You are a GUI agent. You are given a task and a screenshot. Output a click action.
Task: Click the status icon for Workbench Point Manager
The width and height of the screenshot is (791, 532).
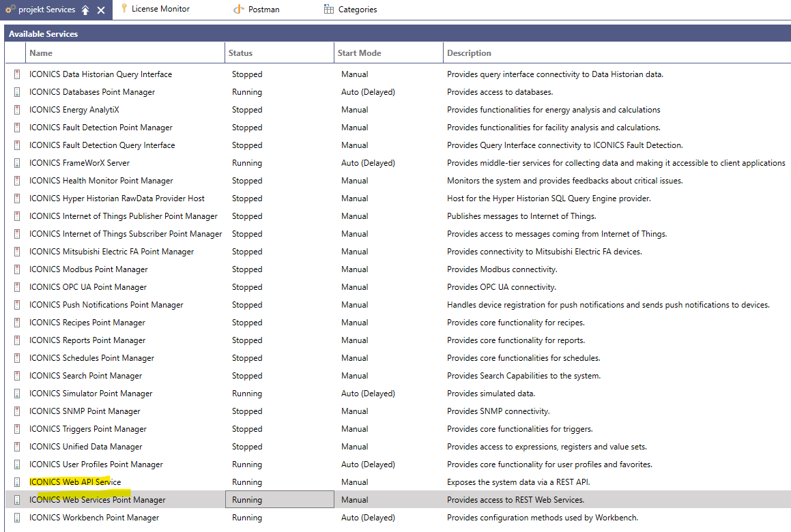click(x=16, y=518)
